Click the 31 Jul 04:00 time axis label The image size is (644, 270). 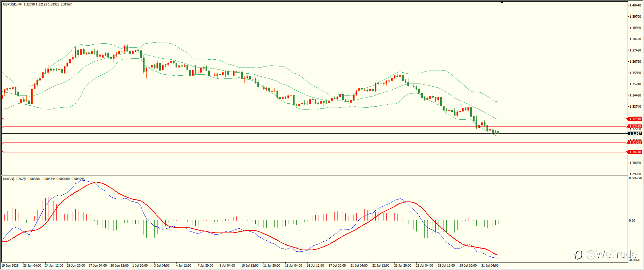tap(490, 265)
